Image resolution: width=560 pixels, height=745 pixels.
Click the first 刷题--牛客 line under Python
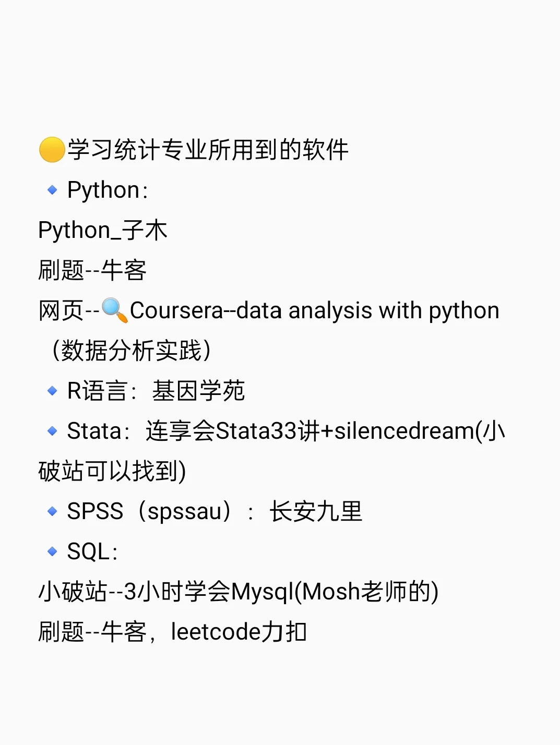(92, 270)
